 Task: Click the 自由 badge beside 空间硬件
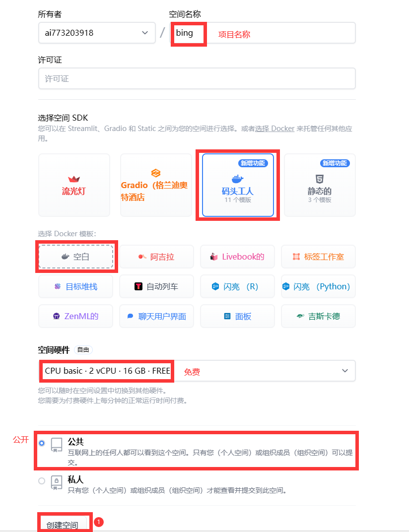(83, 350)
